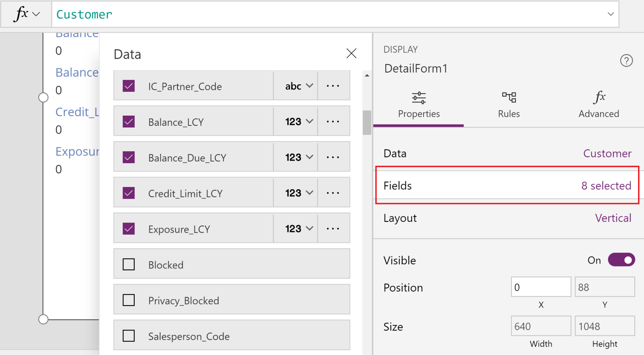Switch to the Advanced tab

[x=599, y=105]
